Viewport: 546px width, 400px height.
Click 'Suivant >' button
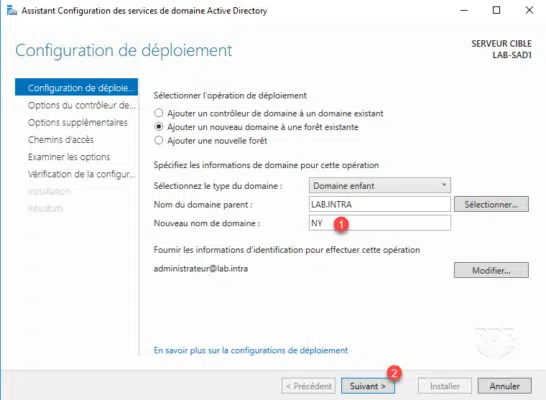368,386
